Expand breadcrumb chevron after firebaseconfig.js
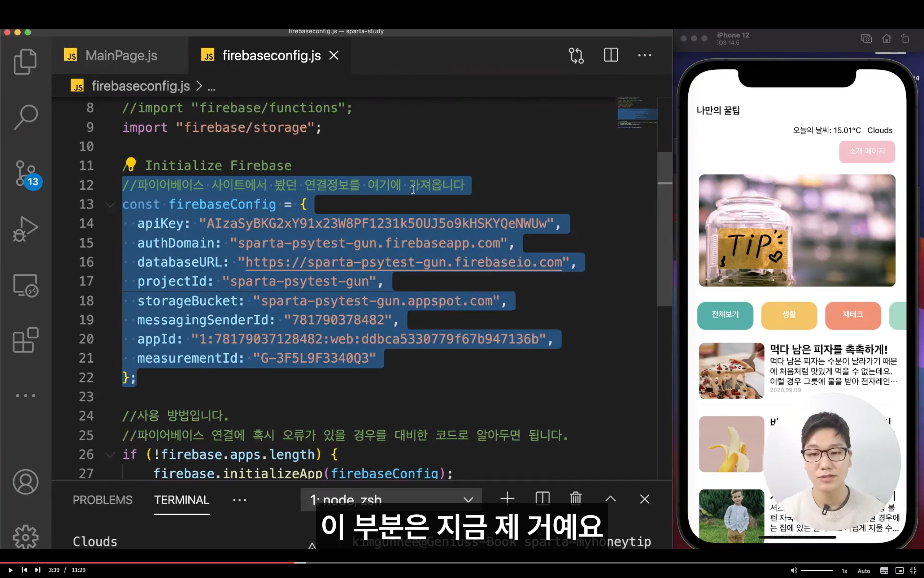Viewport: 924px width, 578px height. pyautogui.click(x=199, y=86)
